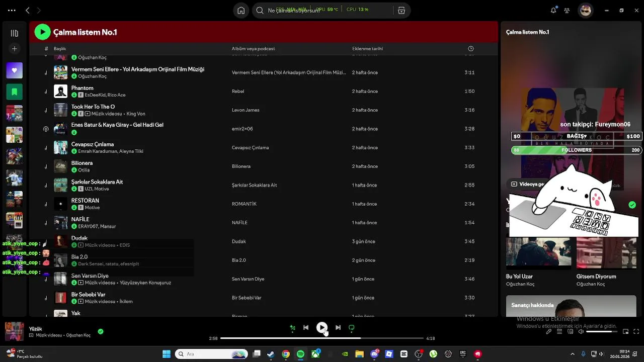Sort by duration clock column header

[x=471, y=49]
